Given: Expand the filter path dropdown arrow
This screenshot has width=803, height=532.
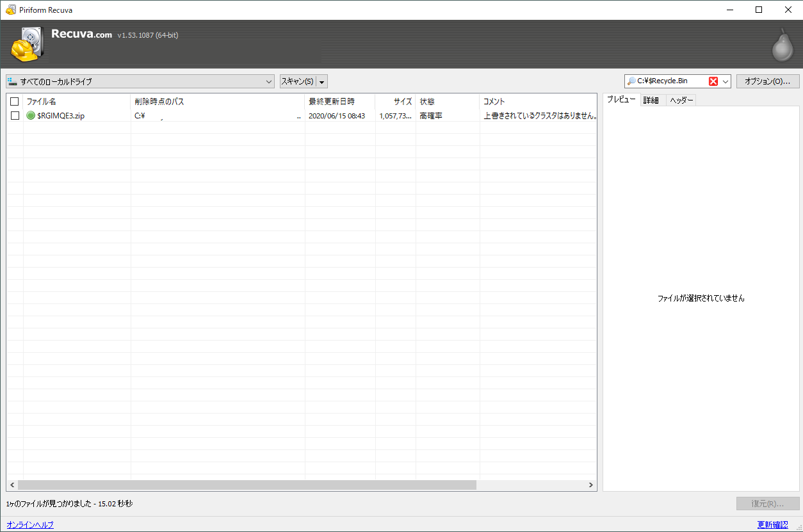Looking at the screenshot, I should [725, 81].
